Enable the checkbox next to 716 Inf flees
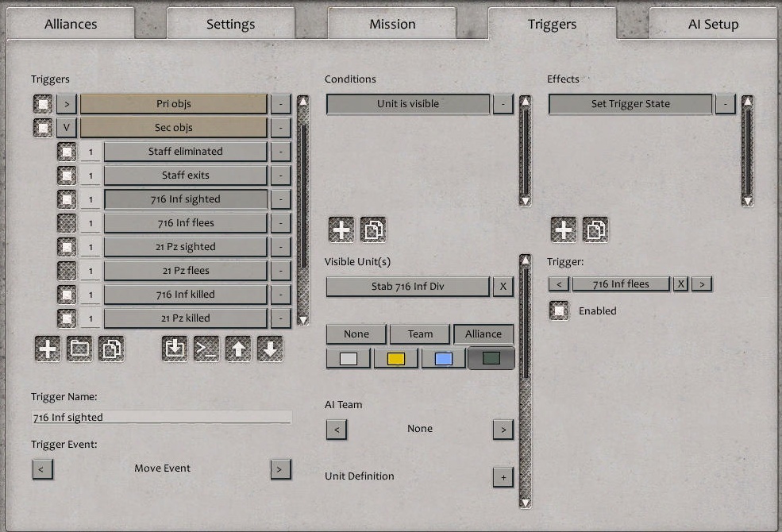This screenshot has height=532, width=782. coord(67,222)
